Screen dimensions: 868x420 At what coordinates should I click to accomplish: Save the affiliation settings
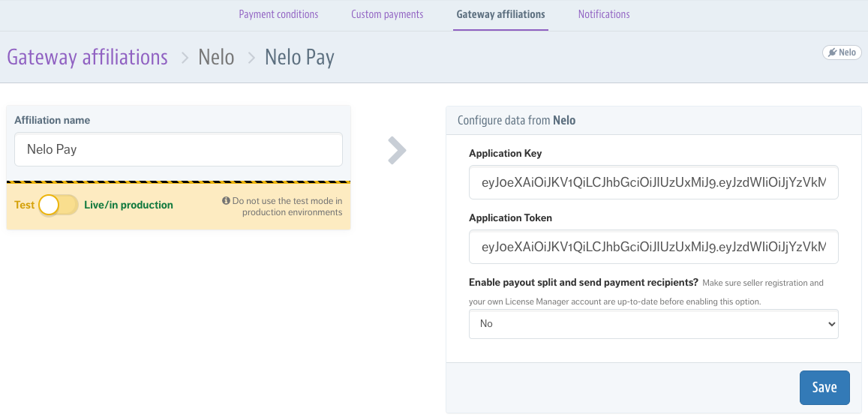tap(824, 387)
